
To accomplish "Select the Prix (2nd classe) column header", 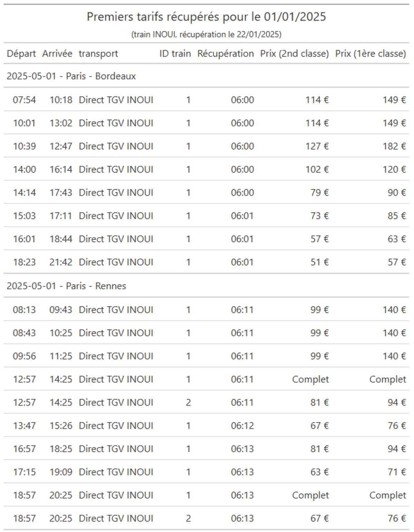I will (x=294, y=53).
